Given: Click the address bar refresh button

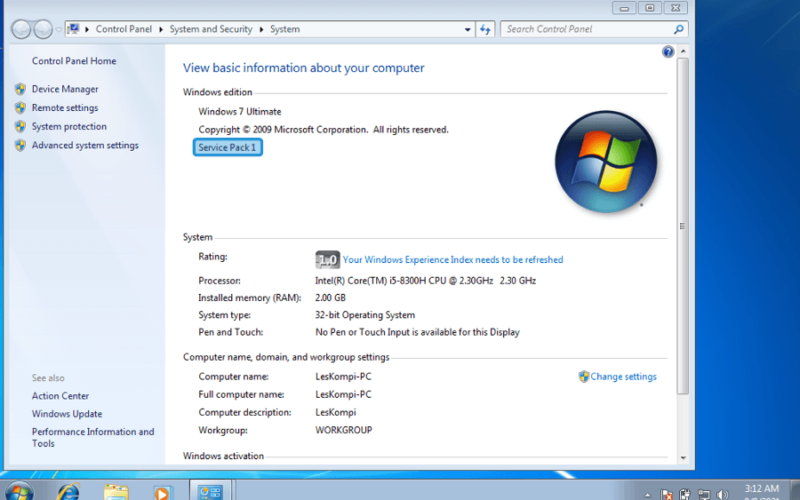Looking at the screenshot, I should [485, 29].
